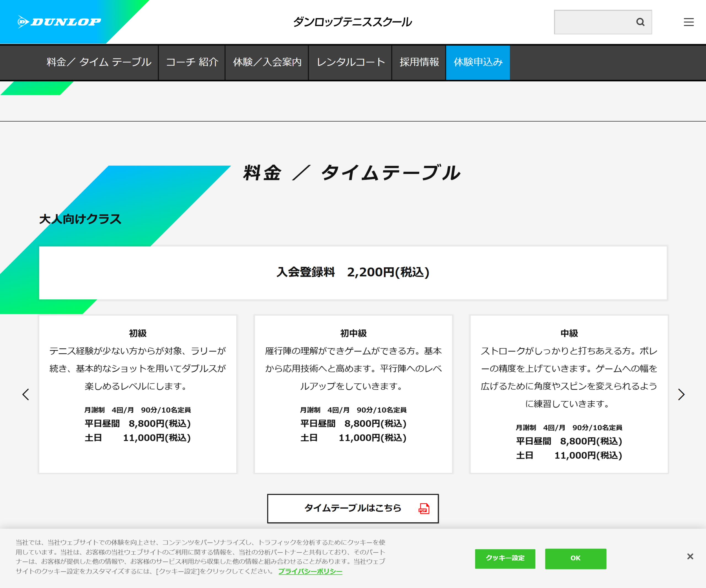Click 中級 card's 土日 11,000円 price
This screenshot has width=706, height=588.
(569, 456)
